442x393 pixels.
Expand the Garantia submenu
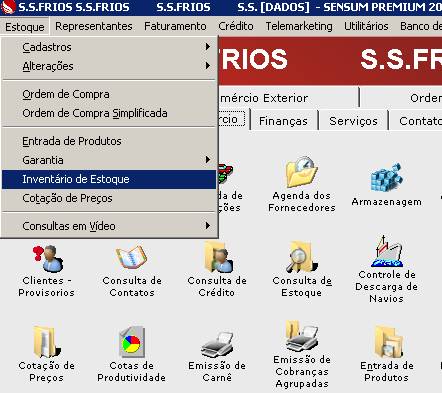click(109, 160)
